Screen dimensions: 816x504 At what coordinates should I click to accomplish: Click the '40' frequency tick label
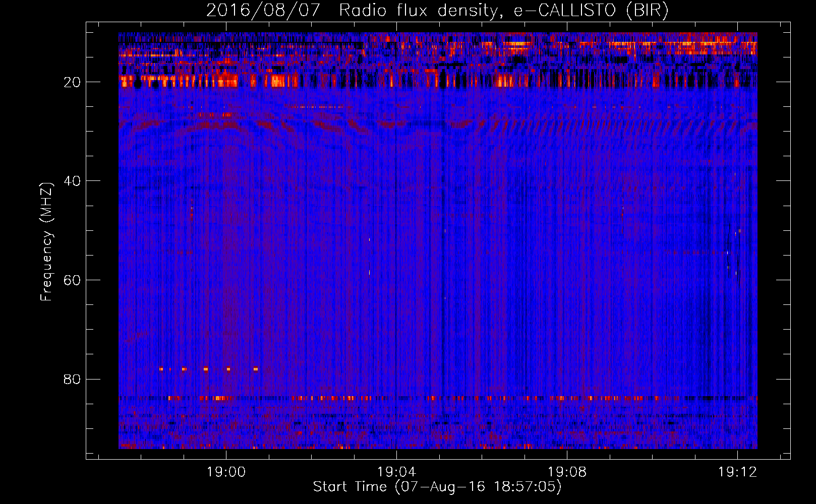point(73,181)
